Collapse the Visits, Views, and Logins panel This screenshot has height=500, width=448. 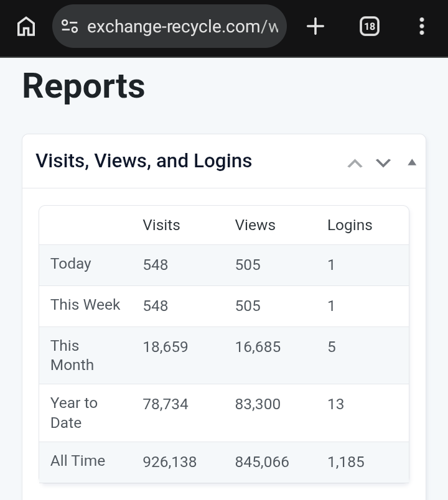point(411,162)
